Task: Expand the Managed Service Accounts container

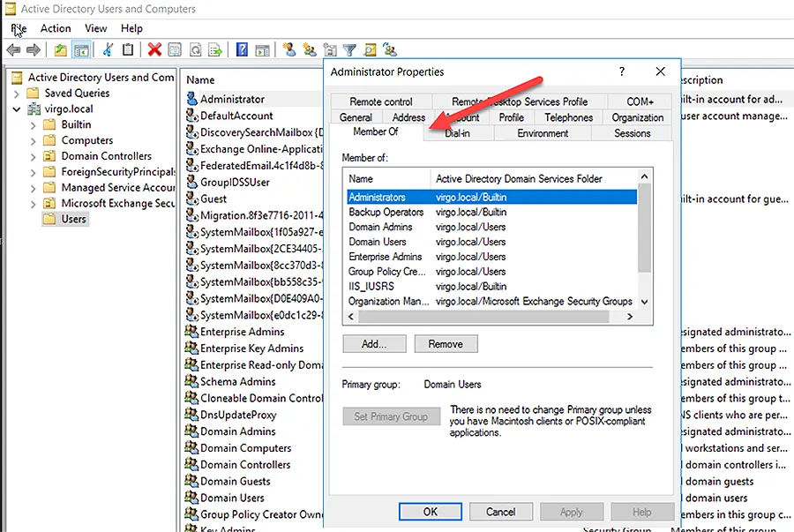Action: point(34,188)
